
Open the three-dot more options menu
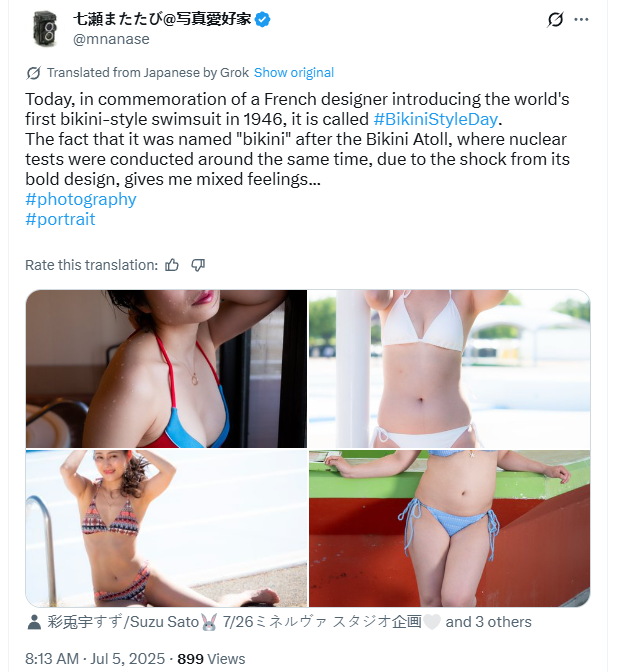click(581, 19)
